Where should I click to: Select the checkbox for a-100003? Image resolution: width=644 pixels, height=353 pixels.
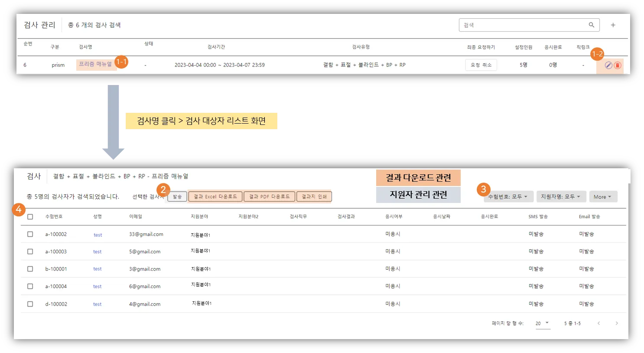click(30, 252)
